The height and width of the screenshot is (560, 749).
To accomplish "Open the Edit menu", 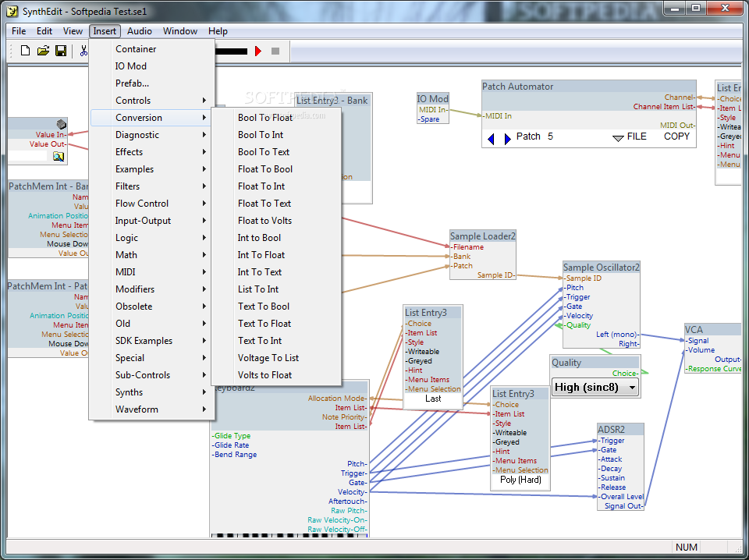I will point(44,31).
